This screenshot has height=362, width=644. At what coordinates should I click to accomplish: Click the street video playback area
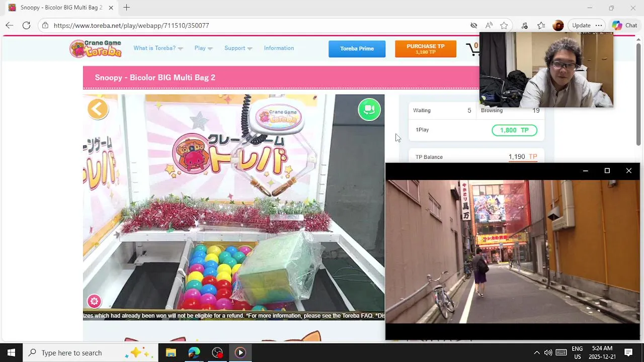click(513, 251)
